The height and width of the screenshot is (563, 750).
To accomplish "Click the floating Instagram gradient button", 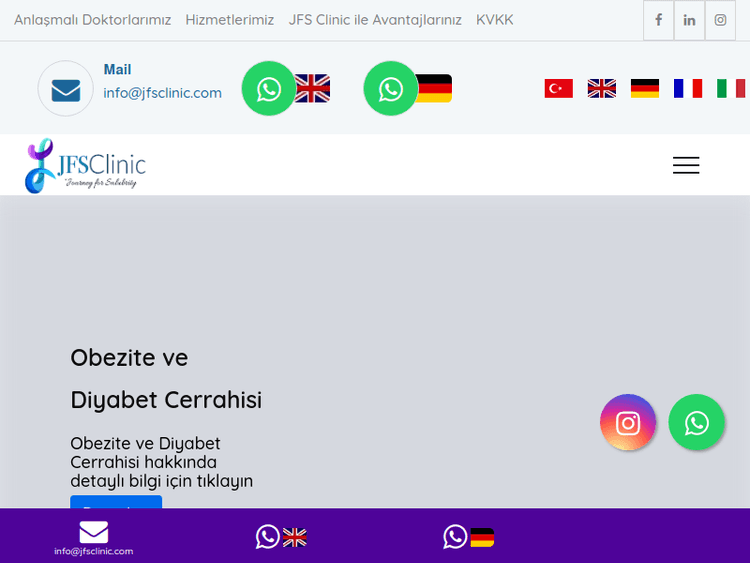I will [x=628, y=423].
